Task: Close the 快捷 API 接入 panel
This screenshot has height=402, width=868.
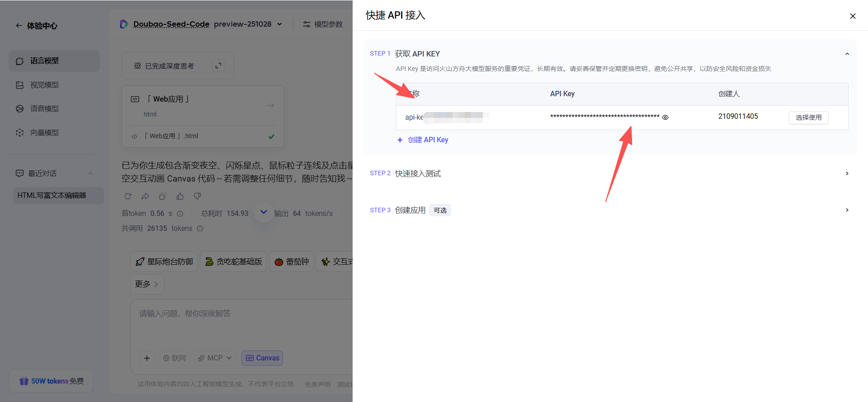Action: coord(853,16)
